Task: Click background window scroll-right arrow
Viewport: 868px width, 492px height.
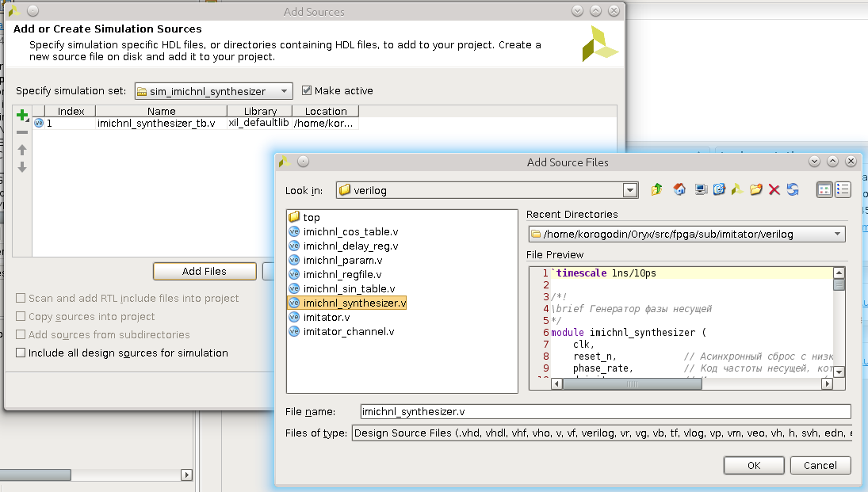Action: (x=186, y=475)
